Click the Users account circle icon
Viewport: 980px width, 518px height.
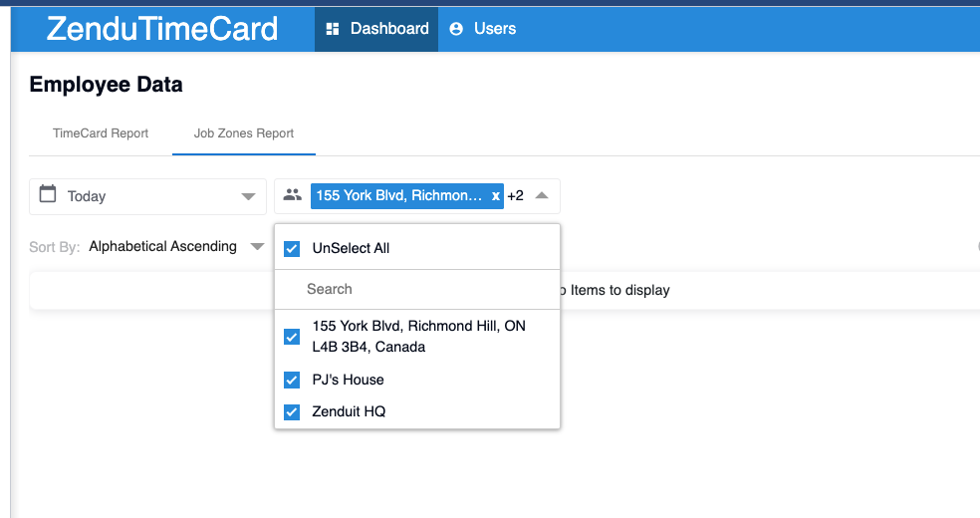click(x=456, y=29)
